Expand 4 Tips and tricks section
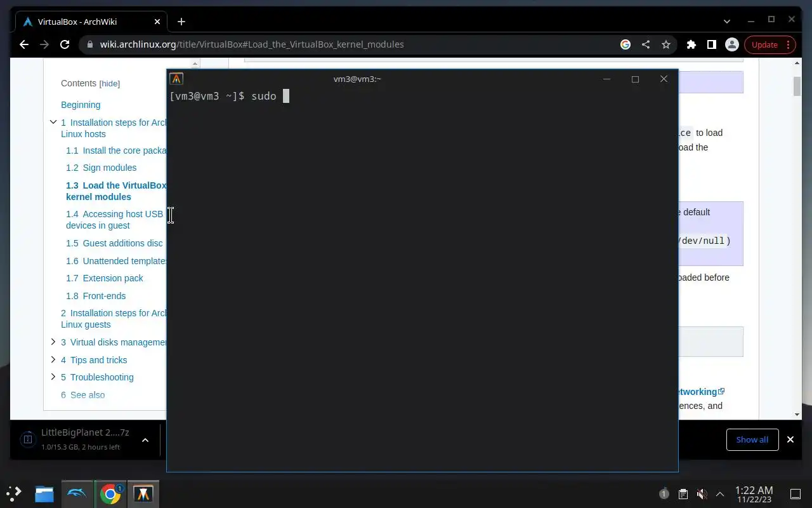Screen dimensions: 812x508 53,359
